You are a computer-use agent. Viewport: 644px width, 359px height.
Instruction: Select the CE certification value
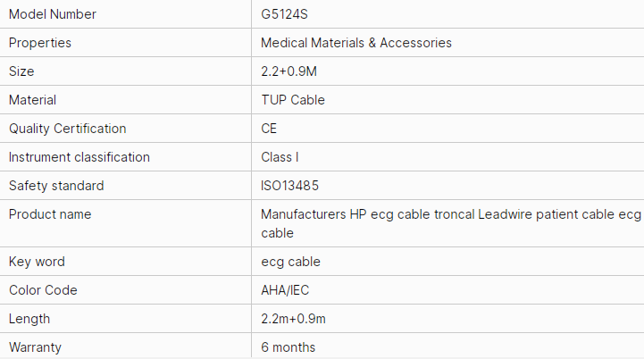(x=269, y=129)
